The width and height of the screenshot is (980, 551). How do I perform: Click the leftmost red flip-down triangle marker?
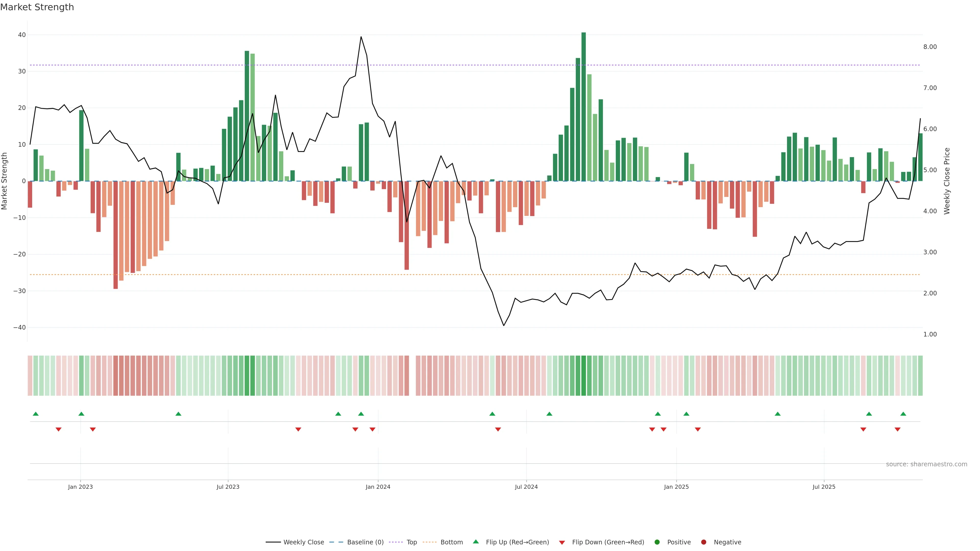point(59,429)
